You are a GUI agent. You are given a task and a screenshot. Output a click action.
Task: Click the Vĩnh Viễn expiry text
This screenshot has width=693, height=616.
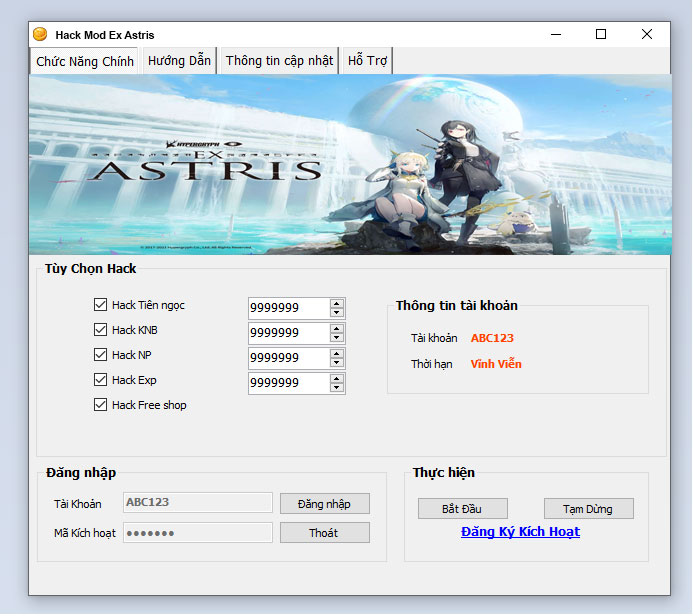pos(496,364)
